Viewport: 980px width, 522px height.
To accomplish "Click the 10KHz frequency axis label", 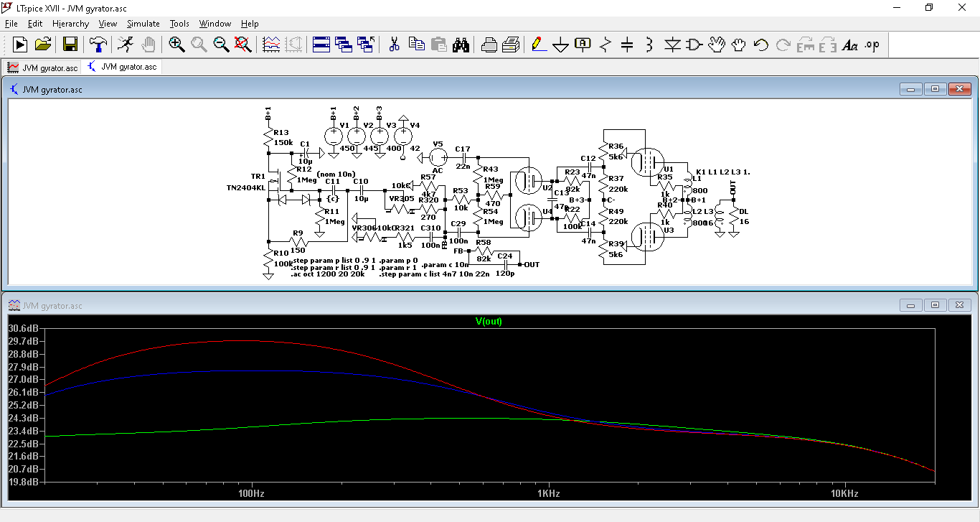I will pyautogui.click(x=844, y=494).
